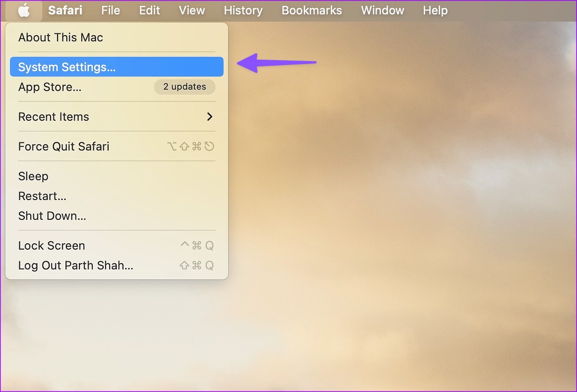This screenshot has height=392, width=577.
Task: Choose Force Quit Safari
Action: (x=63, y=147)
